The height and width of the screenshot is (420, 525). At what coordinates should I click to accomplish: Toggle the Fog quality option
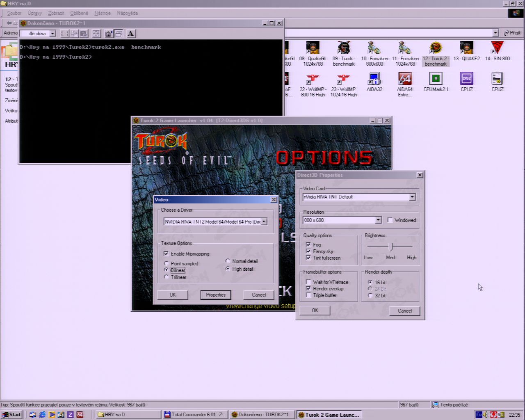(308, 244)
